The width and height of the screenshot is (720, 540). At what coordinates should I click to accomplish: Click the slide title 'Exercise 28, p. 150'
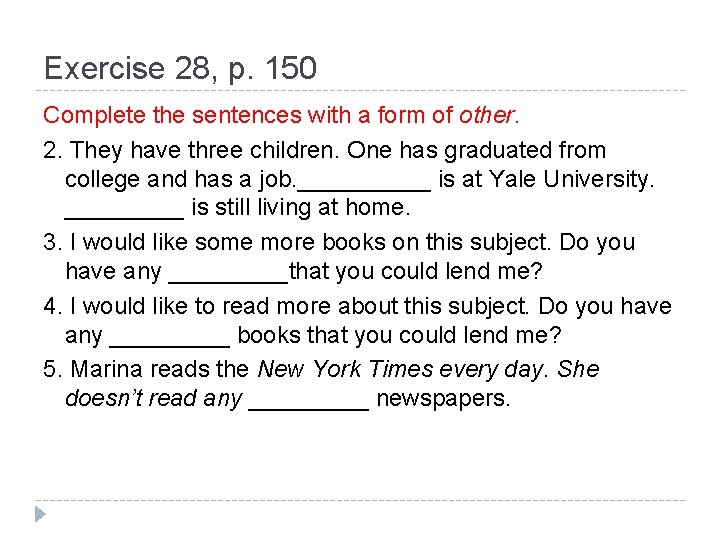point(180,69)
